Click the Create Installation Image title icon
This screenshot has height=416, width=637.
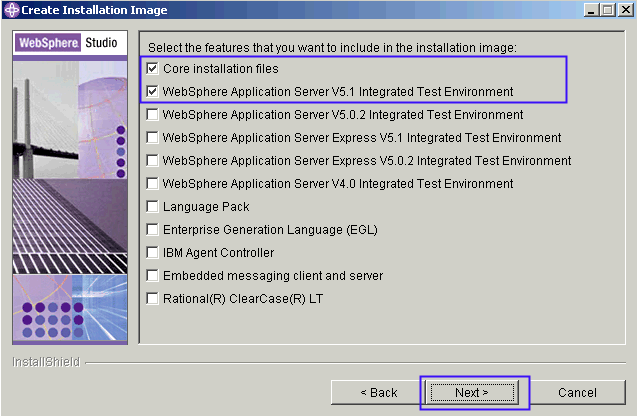[12, 10]
